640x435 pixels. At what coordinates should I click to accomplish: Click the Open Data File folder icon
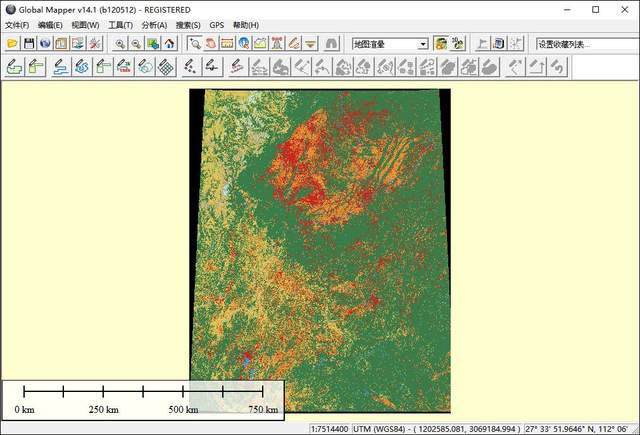(13, 44)
